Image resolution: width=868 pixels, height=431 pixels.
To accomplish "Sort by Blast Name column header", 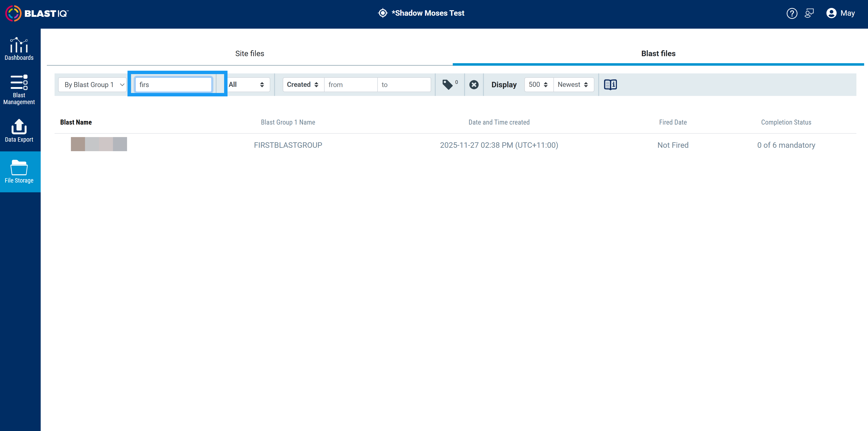I will coord(76,122).
